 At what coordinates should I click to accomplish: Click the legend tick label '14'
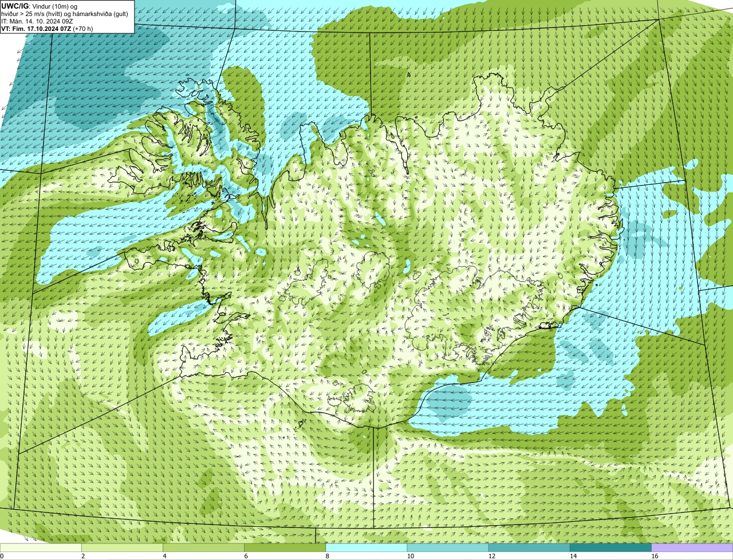click(x=573, y=556)
